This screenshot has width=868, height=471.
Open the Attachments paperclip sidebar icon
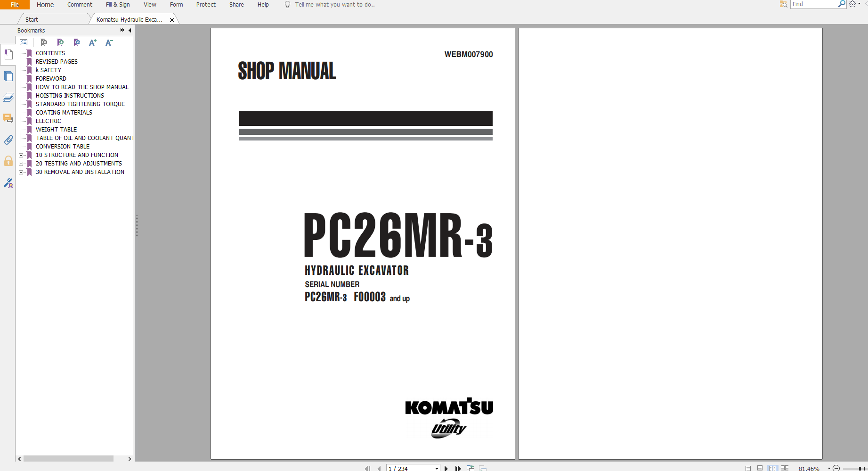click(x=8, y=140)
